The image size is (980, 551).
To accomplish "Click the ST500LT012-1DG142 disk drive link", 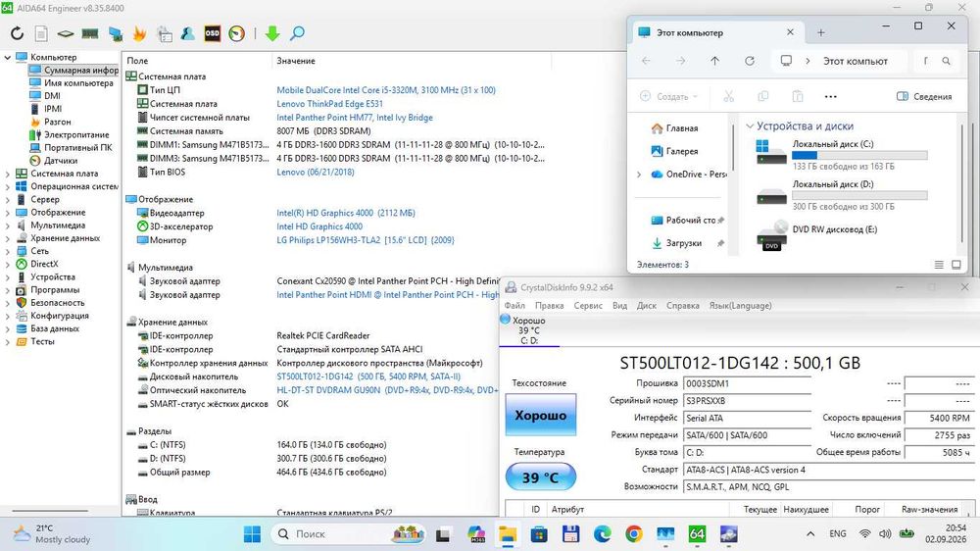I will 368,376.
